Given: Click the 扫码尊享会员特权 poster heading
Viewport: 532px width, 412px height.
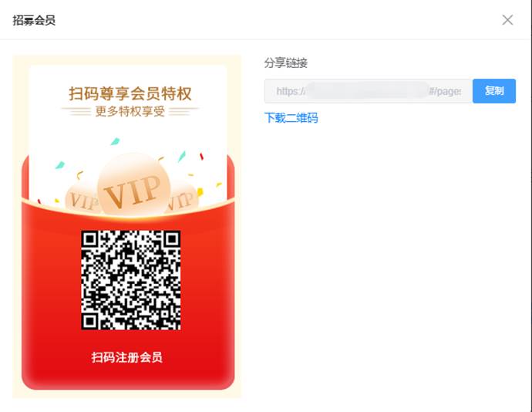Looking at the screenshot, I should pos(130,93).
